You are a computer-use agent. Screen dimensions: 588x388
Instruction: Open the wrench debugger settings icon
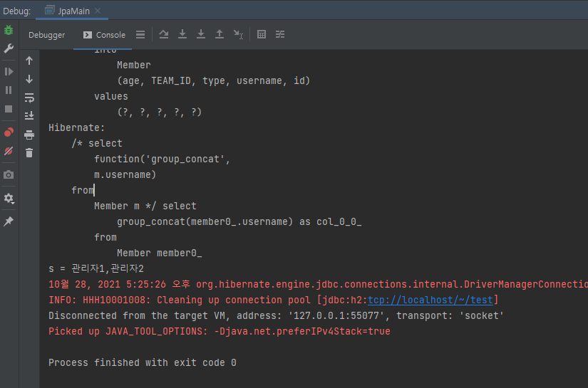point(9,48)
